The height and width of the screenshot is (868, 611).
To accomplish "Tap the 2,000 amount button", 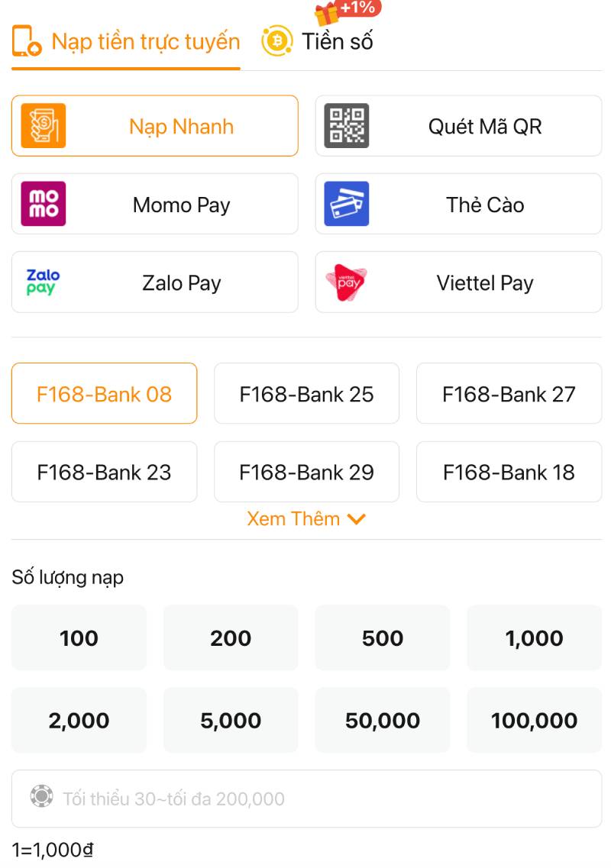I will point(79,720).
